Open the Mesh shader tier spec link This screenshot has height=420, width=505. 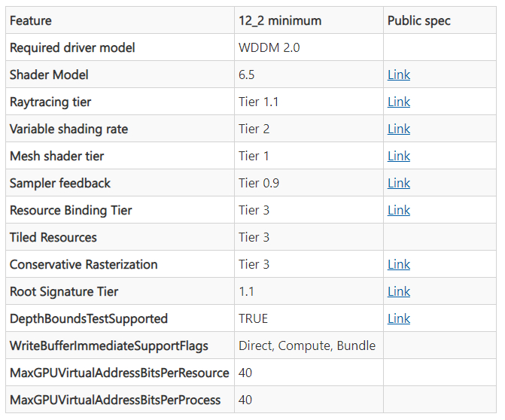coord(399,157)
